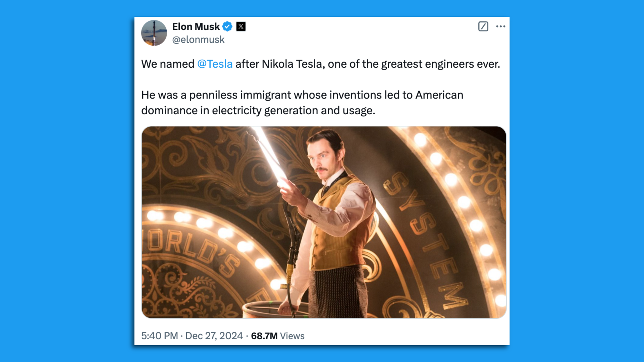Expand the three-dot dropdown for post actions
Viewport: 644px width, 362px height.
pos(500,26)
